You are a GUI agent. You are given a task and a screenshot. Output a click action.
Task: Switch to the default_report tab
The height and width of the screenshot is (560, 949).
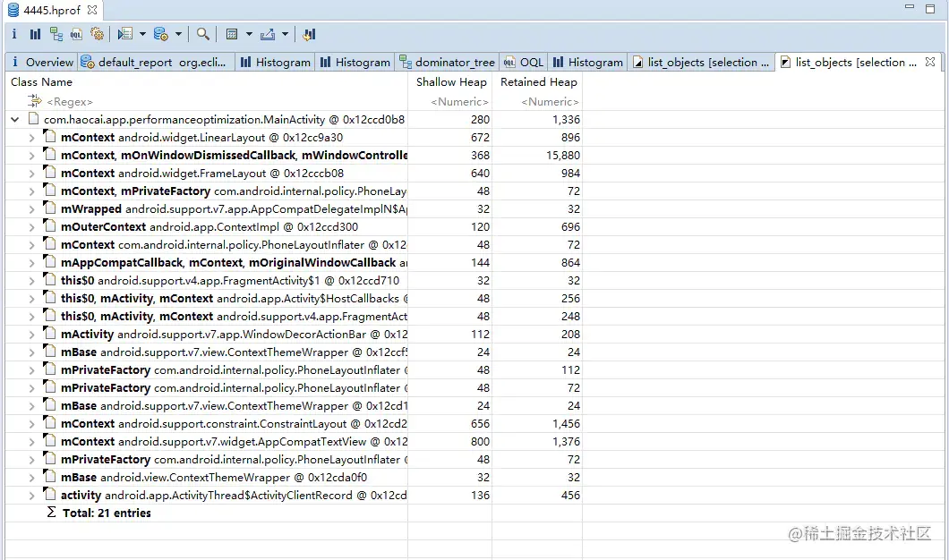pos(157,63)
